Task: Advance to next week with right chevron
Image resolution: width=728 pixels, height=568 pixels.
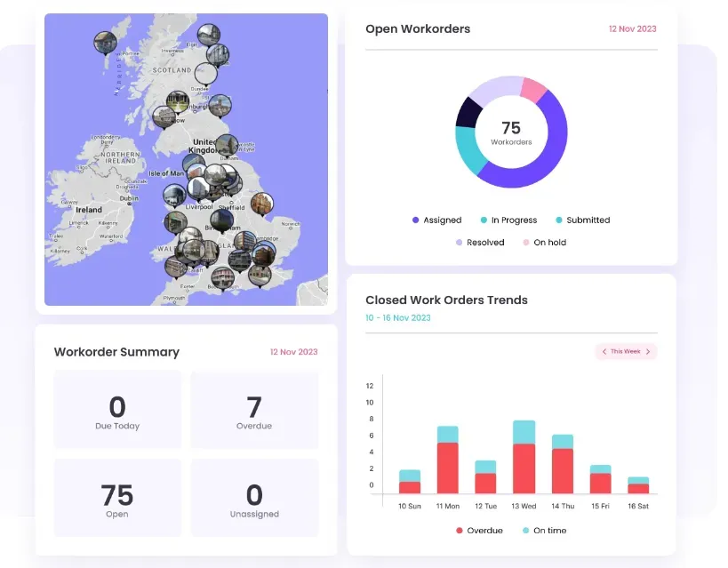Action: pos(648,352)
